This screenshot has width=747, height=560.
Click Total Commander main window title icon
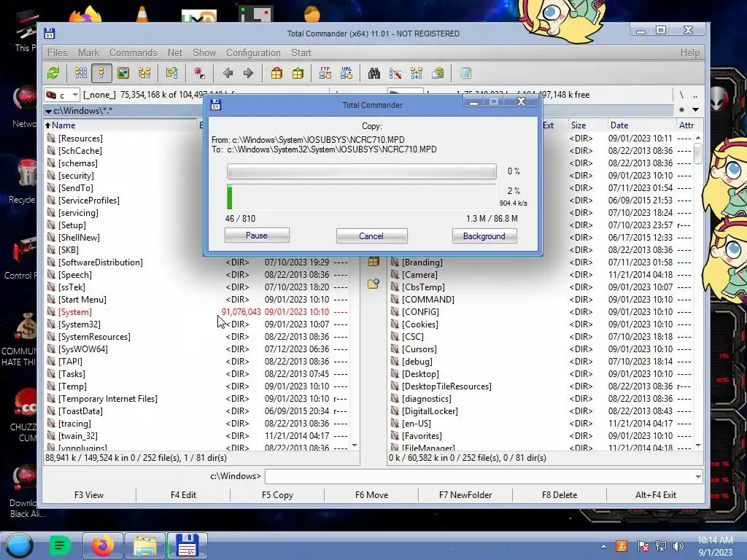tap(50, 34)
